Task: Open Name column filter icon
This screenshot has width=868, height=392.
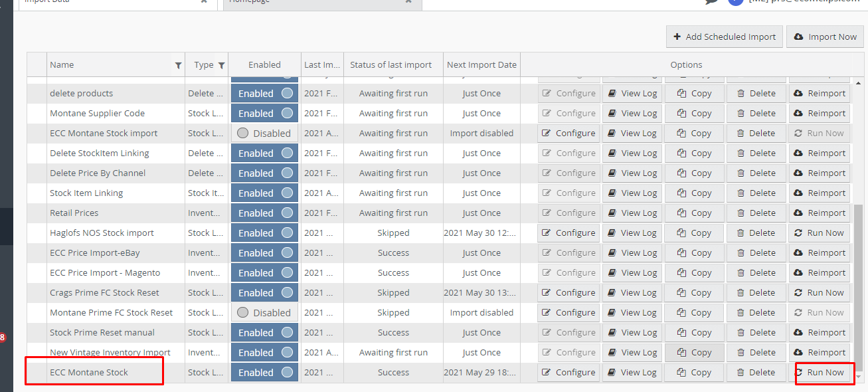Action: click(x=178, y=65)
